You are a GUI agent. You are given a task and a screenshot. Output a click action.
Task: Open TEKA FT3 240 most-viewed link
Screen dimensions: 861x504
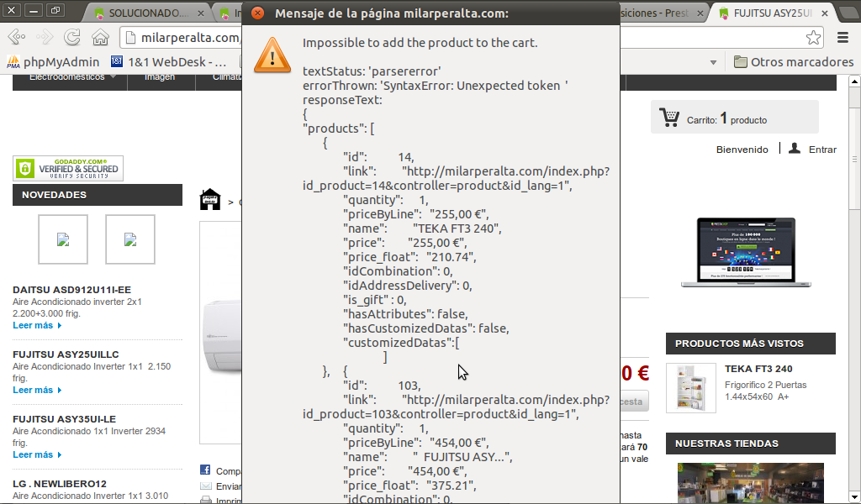coord(758,369)
